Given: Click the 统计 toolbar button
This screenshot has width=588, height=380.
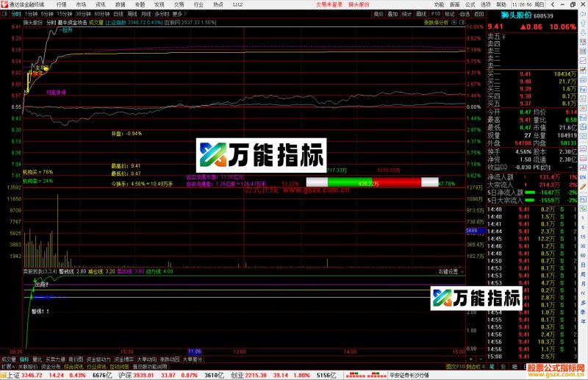Looking at the screenshot, I should pos(407,14).
